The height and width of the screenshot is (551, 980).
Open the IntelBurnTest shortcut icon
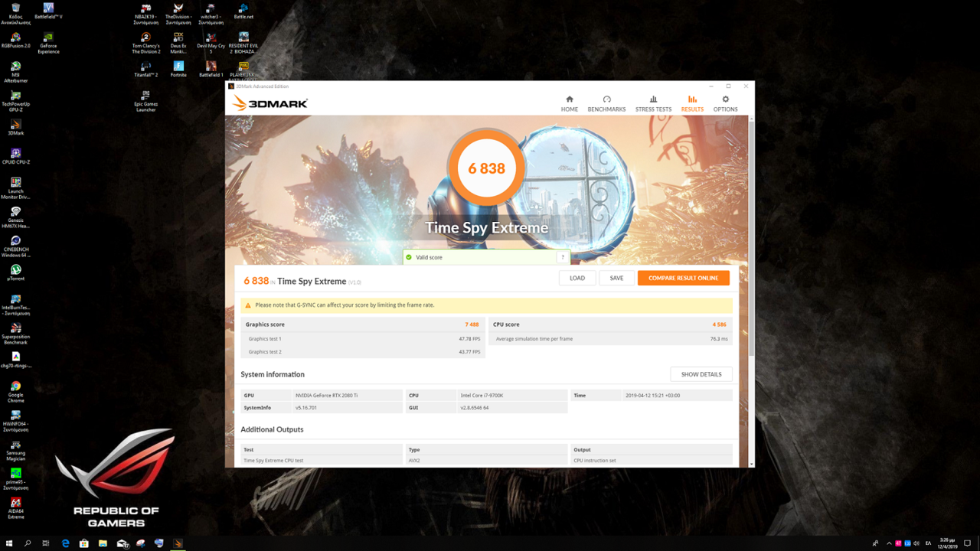[x=15, y=305]
